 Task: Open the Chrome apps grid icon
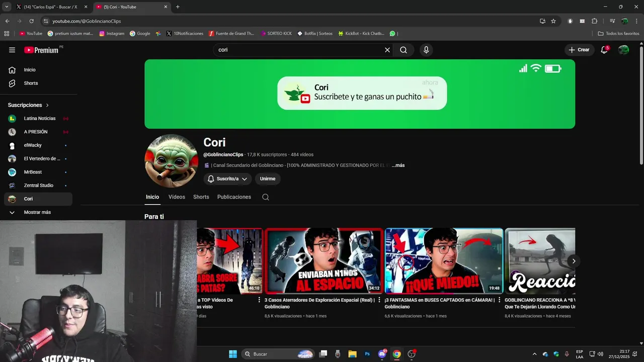click(x=7, y=34)
